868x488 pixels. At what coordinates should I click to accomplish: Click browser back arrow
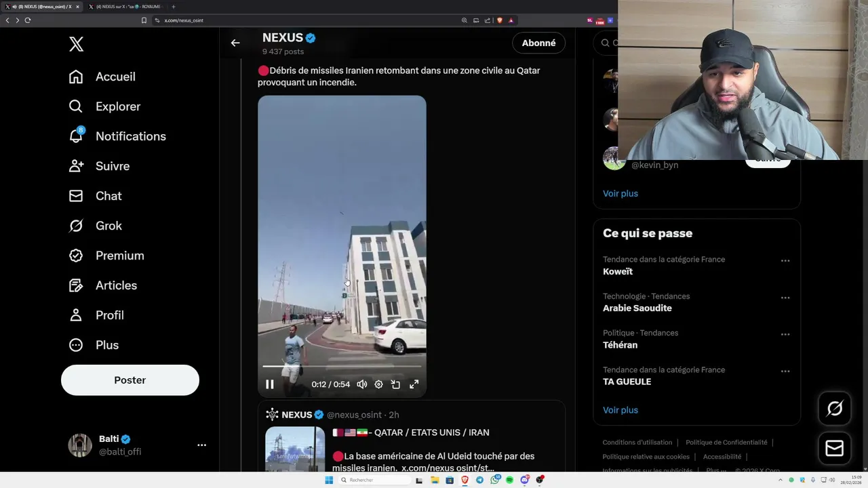[7, 20]
